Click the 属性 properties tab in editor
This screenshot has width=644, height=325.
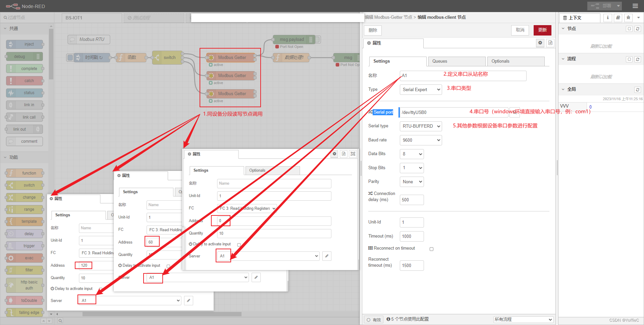[x=393, y=43]
